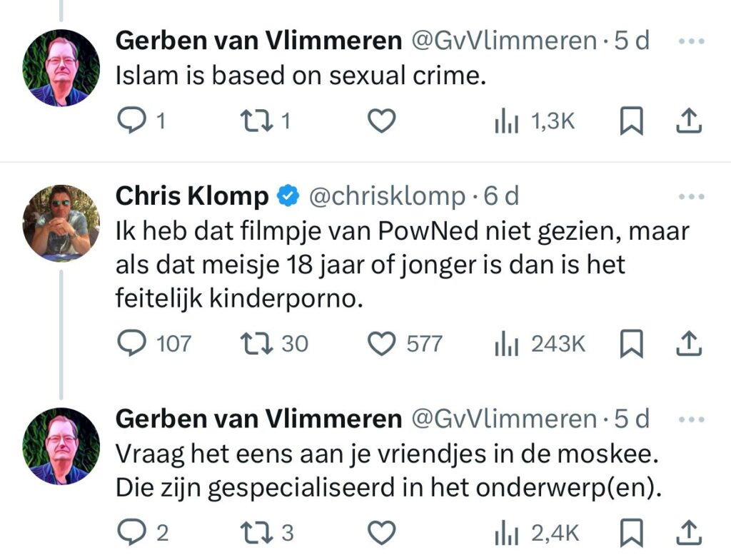The height and width of the screenshot is (560, 731).
Task: View analytics showing 2,4K views
Action: [x=535, y=532]
